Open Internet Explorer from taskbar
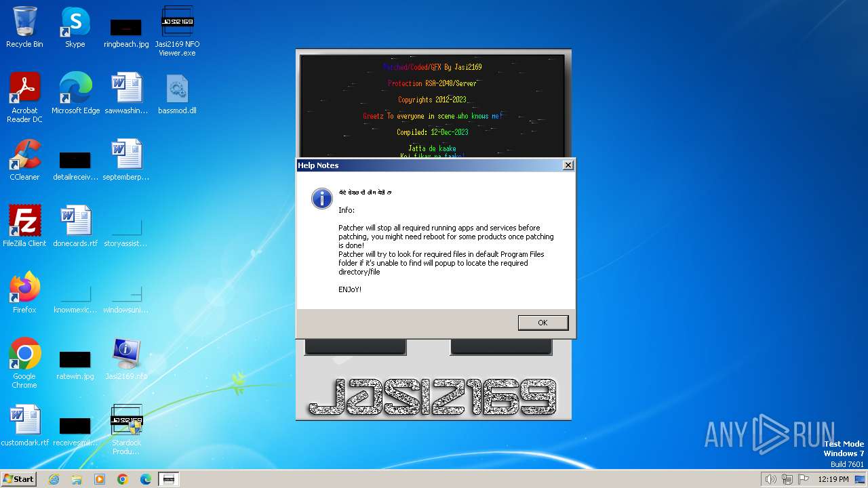The image size is (868, 488). (54, 479)
